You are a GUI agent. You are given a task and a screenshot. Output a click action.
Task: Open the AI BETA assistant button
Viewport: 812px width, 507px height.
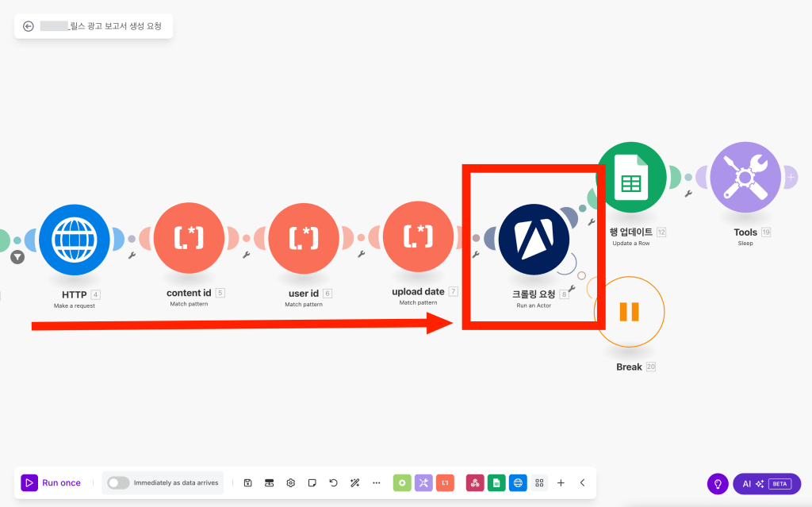(x=767, y=483)
